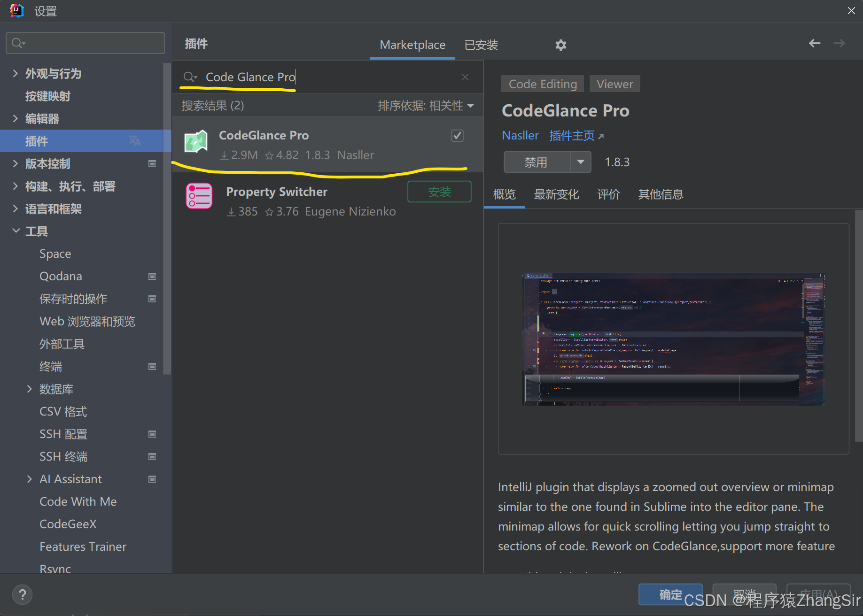
Task: Install the Property Switcher plugin
Action: click(439, 192)
